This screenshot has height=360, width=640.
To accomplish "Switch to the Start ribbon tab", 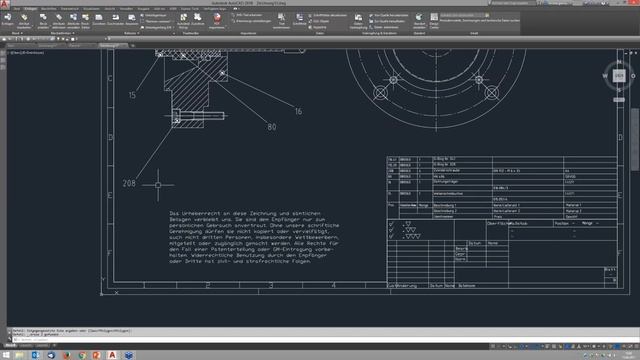I will (17, 9).
